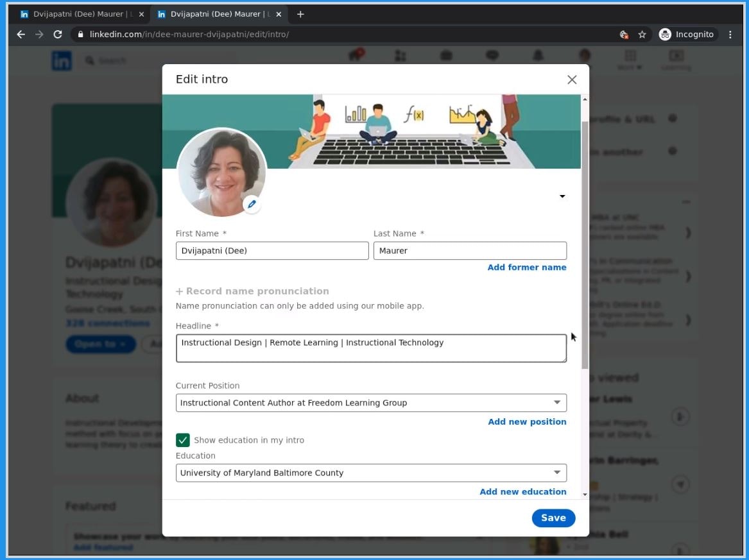Click the My Network icon in LinkedIn nav
749x560 pixels.
(400, 56)
